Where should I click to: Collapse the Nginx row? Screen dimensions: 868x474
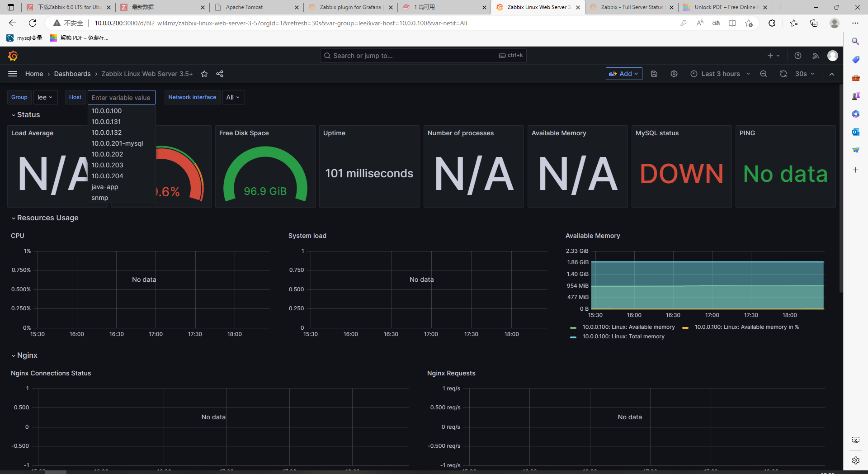24,355
